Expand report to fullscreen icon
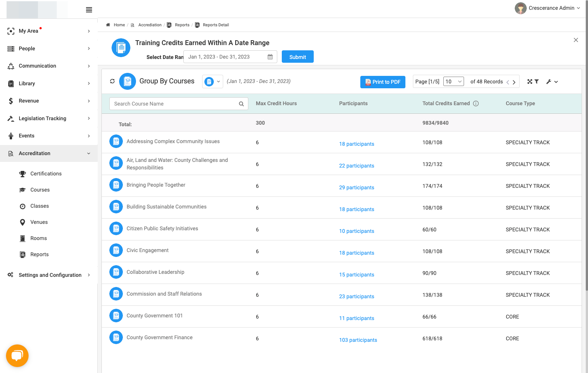588x373 pixels. coord(530,82)
